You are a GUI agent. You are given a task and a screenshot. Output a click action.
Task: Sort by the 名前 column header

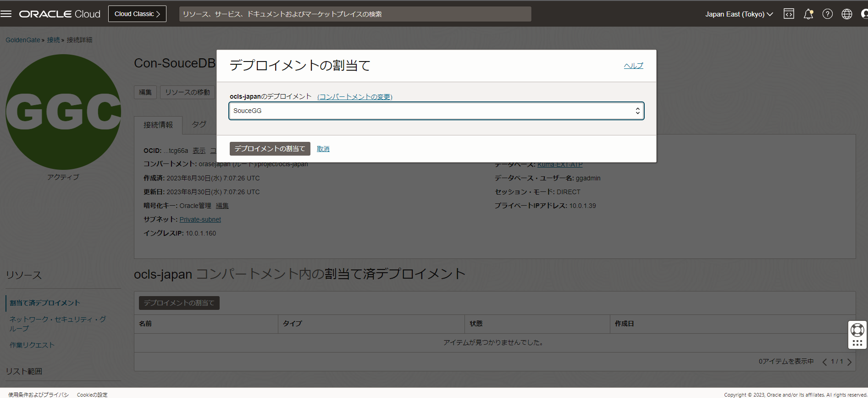(x=145, y=324)
